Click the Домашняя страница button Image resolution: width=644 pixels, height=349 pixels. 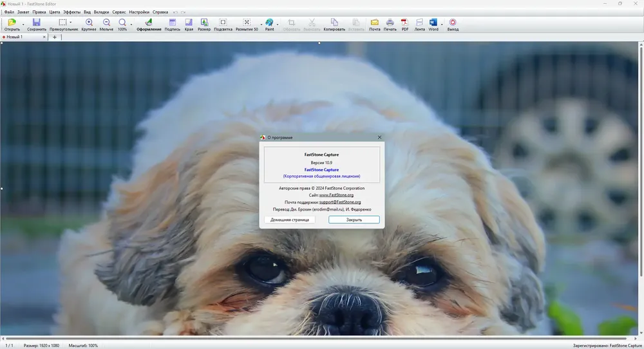click(x=290, y=220)
